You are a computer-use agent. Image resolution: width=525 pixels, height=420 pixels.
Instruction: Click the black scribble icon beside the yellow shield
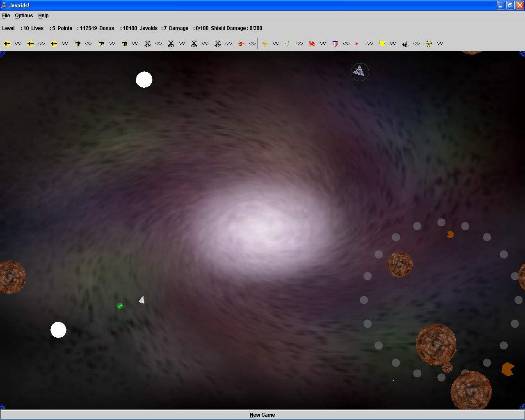[x=405, y=43]
